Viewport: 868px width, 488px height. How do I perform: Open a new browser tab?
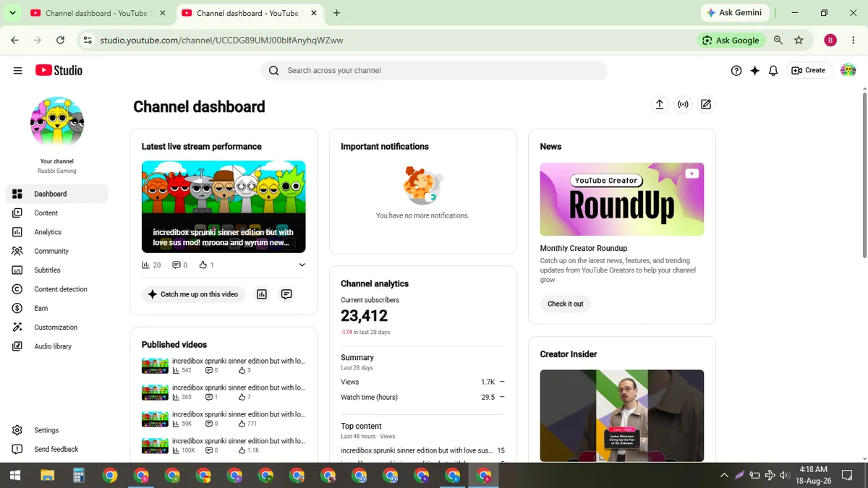337,13
